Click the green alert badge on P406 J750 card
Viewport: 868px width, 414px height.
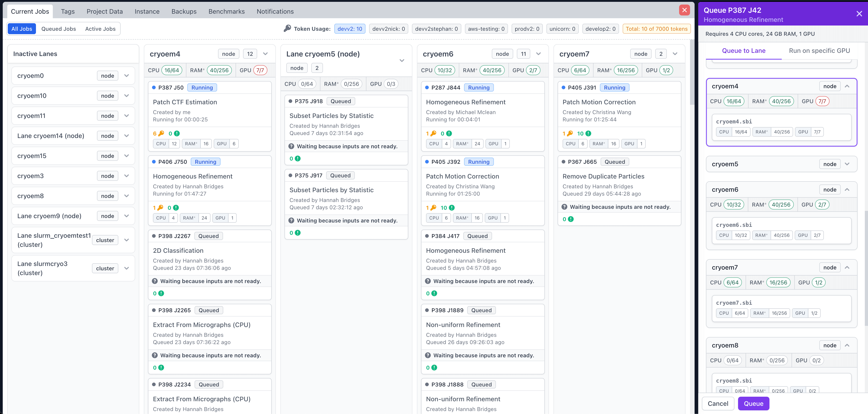click(175, 208)
